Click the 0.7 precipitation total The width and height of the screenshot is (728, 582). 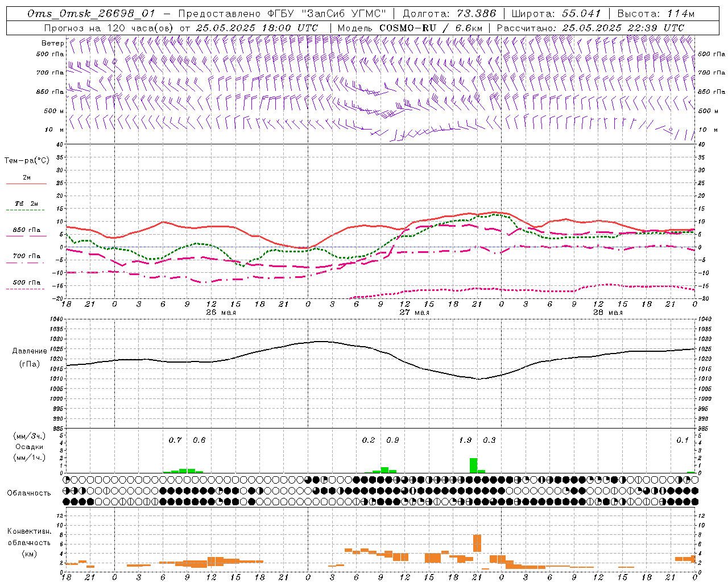(x=175, y=440)
